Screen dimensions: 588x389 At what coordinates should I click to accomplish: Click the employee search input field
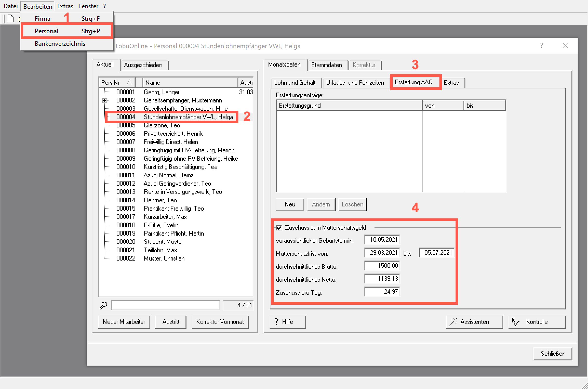coord(165,305)
